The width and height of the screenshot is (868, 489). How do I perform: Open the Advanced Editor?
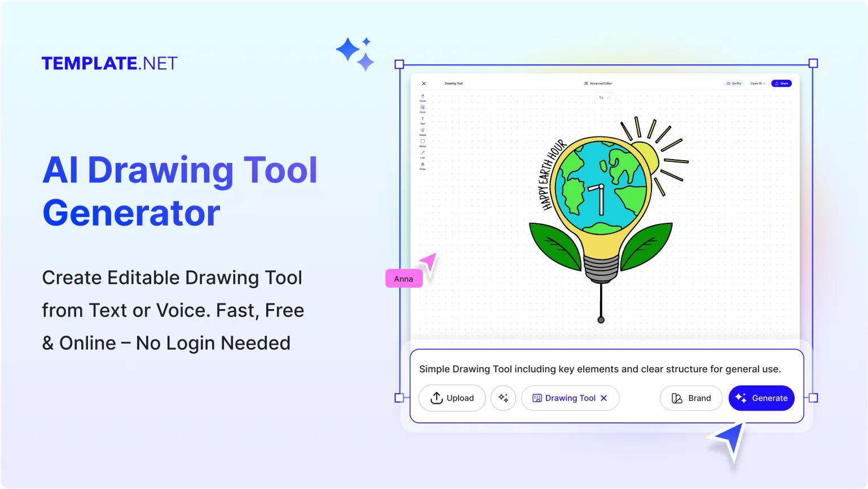598,83
